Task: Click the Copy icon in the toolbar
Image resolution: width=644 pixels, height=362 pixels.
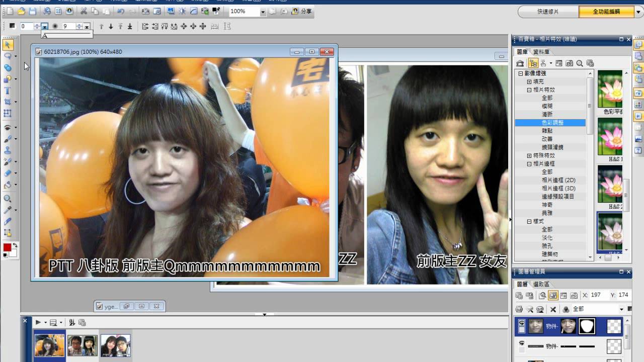Action: pos(95,11)
